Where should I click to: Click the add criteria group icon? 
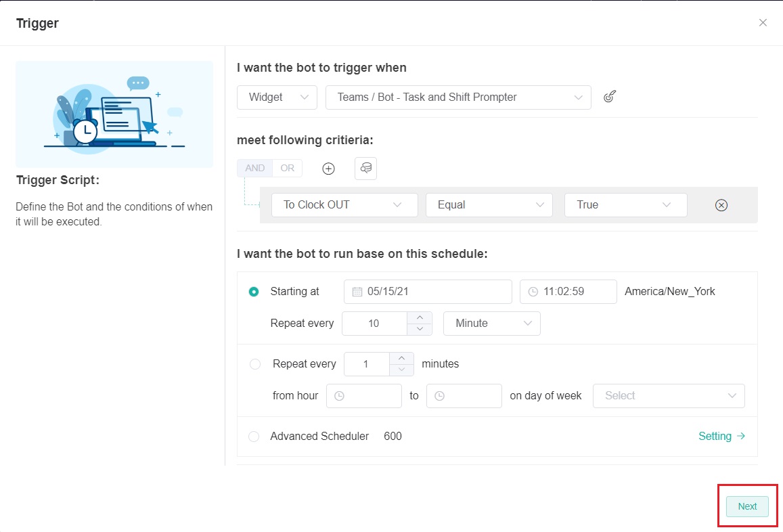(x=365, y=169)
